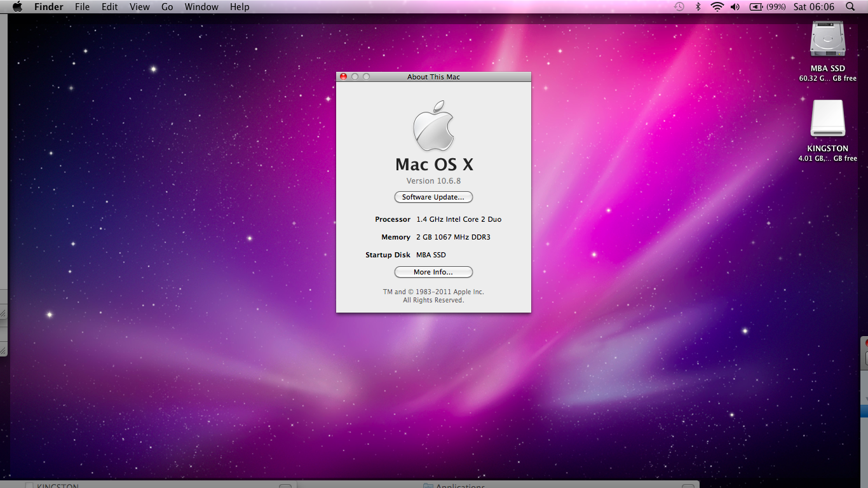Click the Sat 06:06 clock
The height and width of the screenshot is (488, 868).
pos(814,7)
